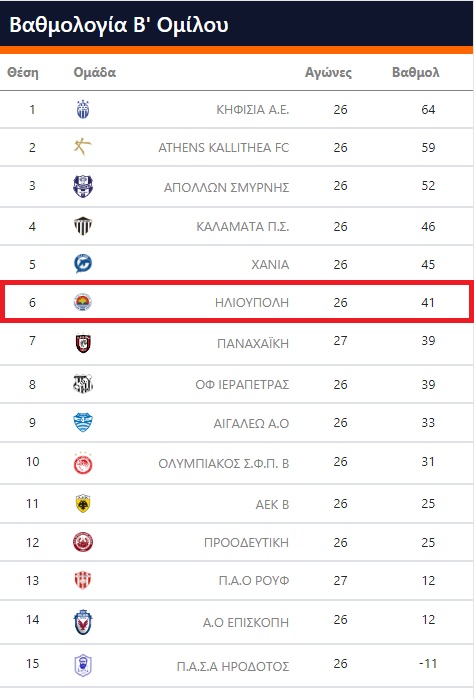Image resolution: width=474 pixels, height=698 pixels.
Task: Click the ΚΗΦΙΣΙΑ Α.Ε. team crest
Action: (83, 110)
